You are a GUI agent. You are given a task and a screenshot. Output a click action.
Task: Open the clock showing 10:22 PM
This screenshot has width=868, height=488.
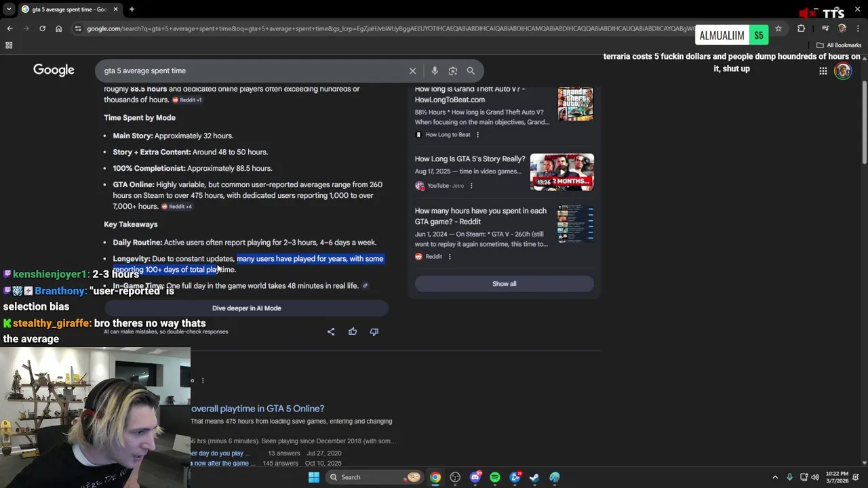(x=837, y=477)
